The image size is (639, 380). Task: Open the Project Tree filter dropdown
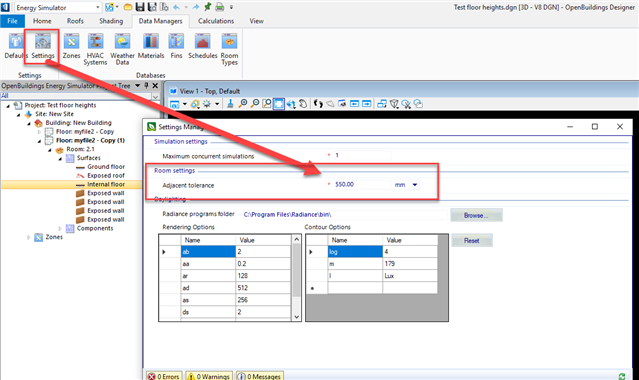point(155,96)
